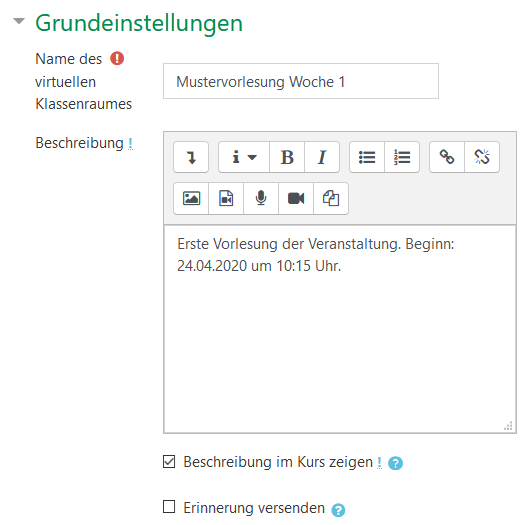Click inside the Beschreibung text area
The image size is (531, 525).
coord(340,329)
